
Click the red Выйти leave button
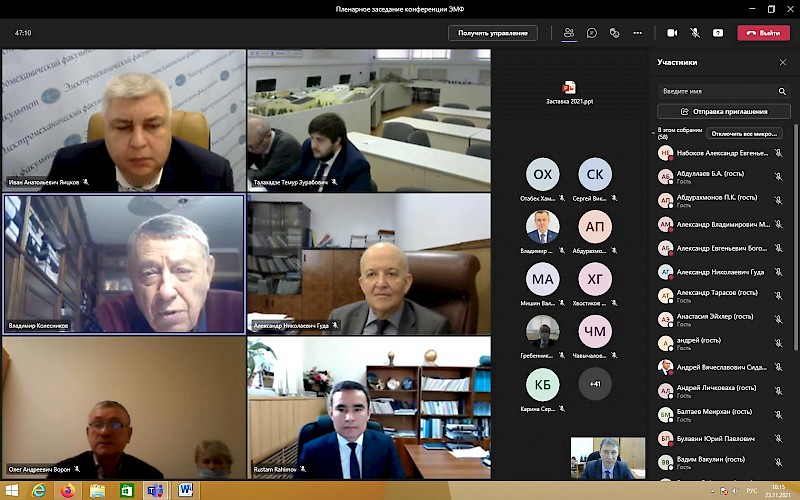(x=763, y=33)
